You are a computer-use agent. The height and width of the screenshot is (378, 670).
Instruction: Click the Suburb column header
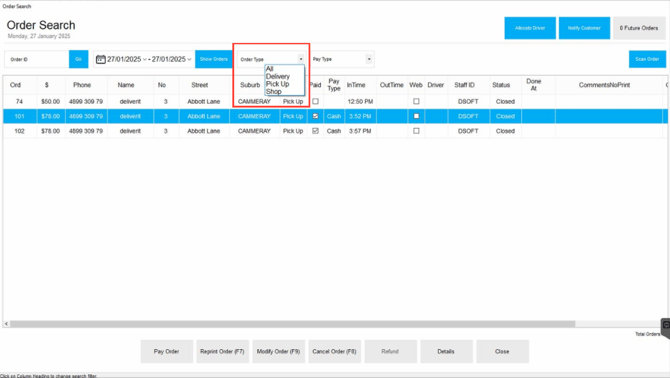pyautogui.click(x=250, y=85)
